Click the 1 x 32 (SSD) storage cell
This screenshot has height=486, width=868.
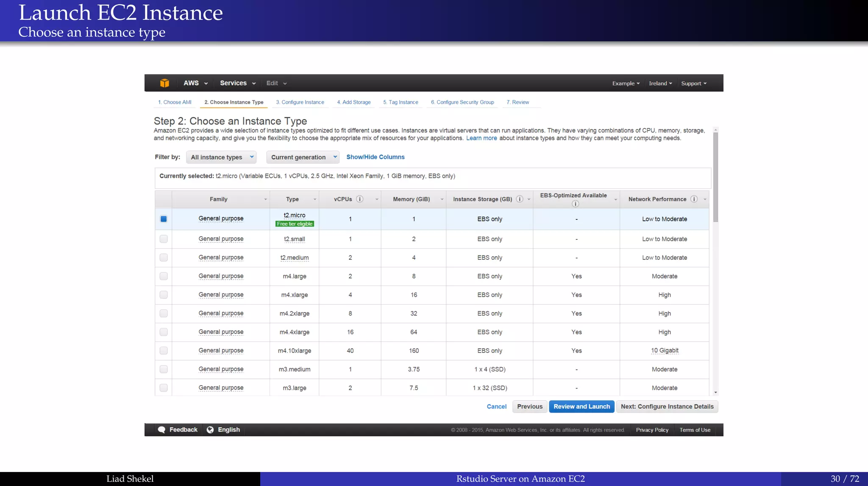pos(490,388)
